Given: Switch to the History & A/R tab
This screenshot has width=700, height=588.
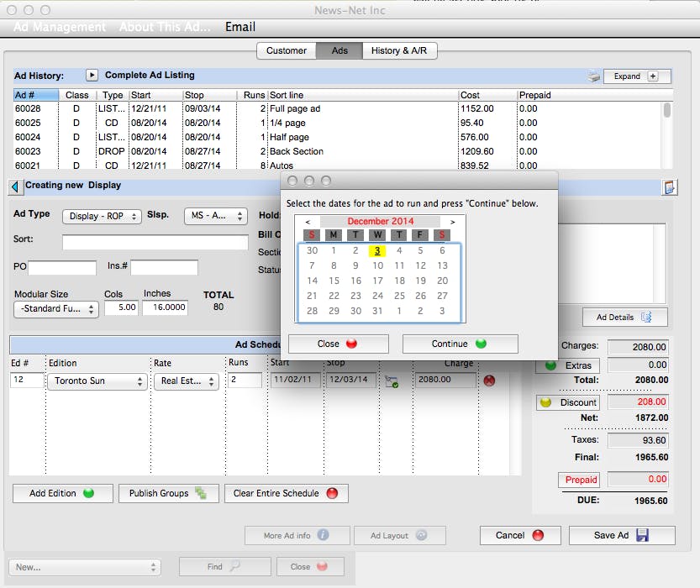Looking at the screenshot, I should pos(399,50).
